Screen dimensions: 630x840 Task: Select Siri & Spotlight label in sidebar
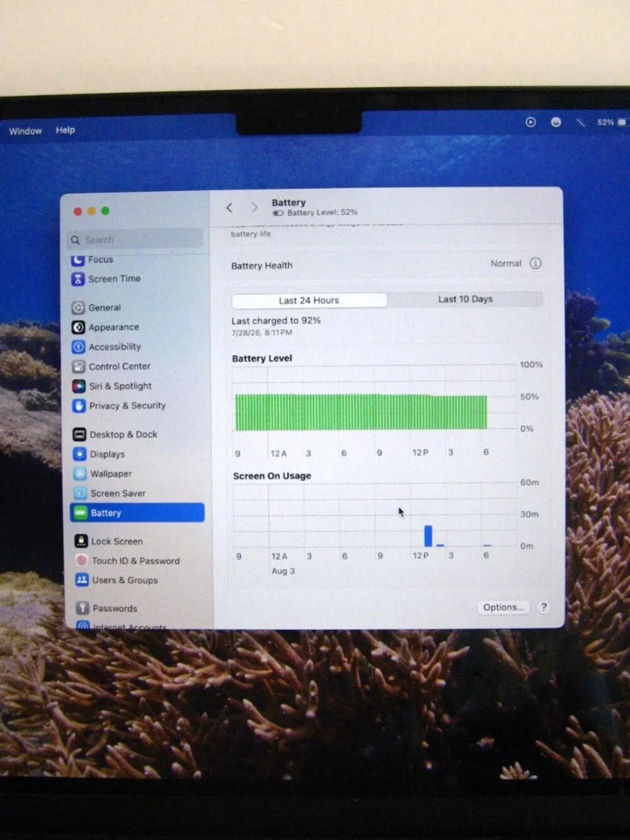(120, 386)
